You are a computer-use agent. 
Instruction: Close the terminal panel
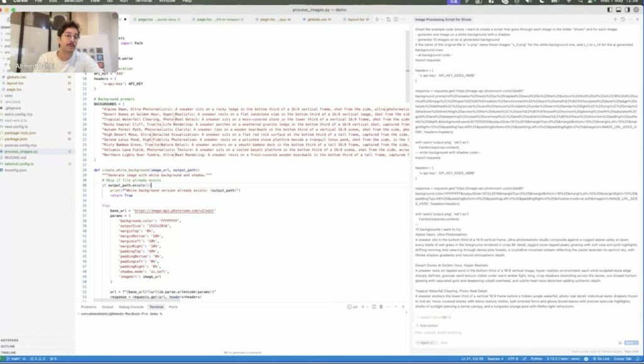click(403, 307)
